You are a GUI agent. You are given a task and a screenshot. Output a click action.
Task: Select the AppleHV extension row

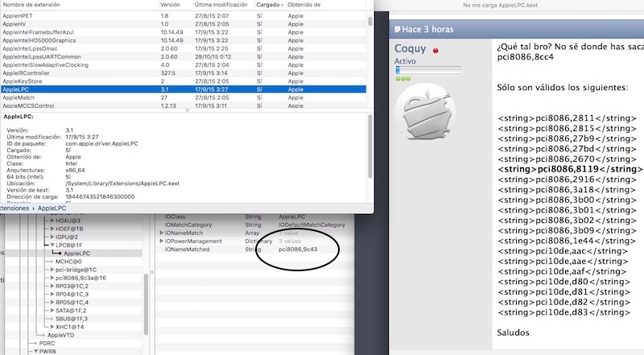[x=184, y=24]
